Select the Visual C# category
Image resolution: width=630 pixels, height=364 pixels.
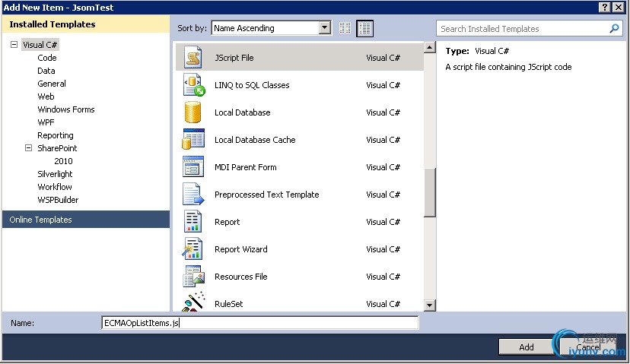point(40,45)
